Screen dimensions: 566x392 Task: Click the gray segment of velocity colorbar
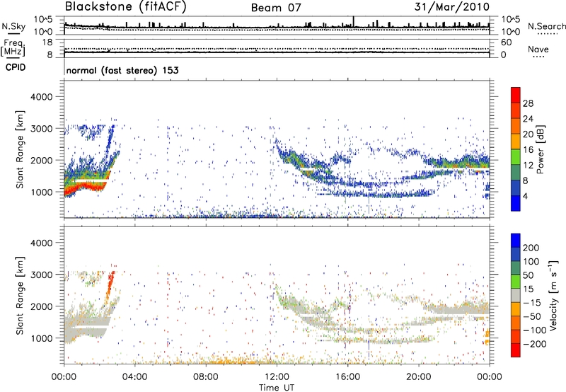516,295
